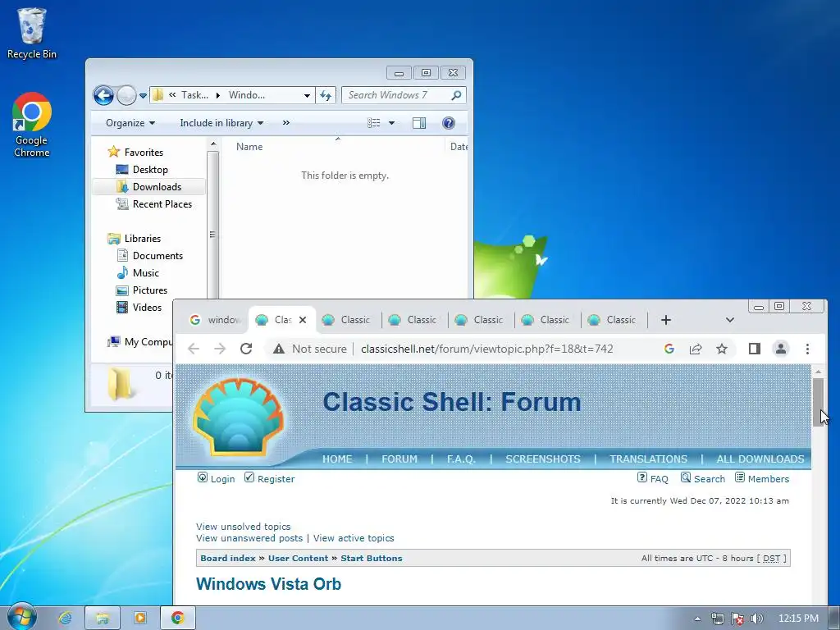Screen dimensions: 840x630
Task: Open forum Search link
Action: [x=703, y=478]
